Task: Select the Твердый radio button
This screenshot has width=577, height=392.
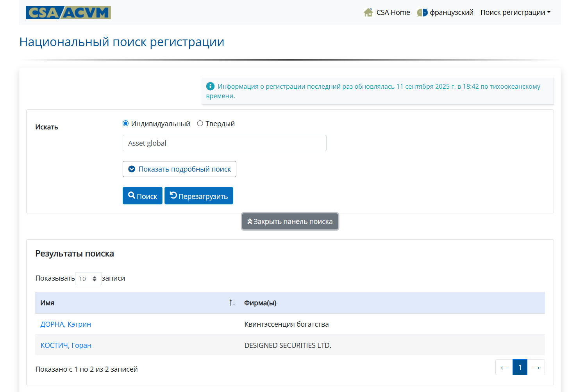Action: tap(200, 124)
